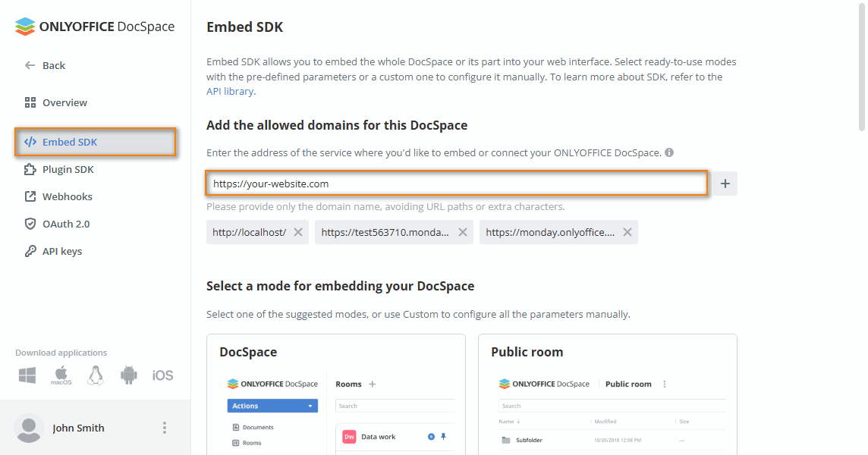Viewport: 868px width, 455px height.
Task: Click the plus beside Rooms in preview
Action: click(x=372, y=384)
